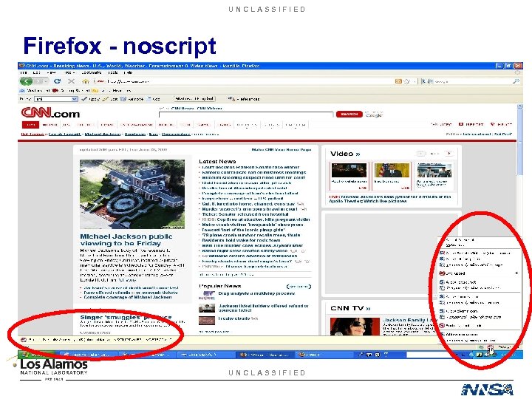Click the magnifier icon in the browser search box

coord(516,81)
